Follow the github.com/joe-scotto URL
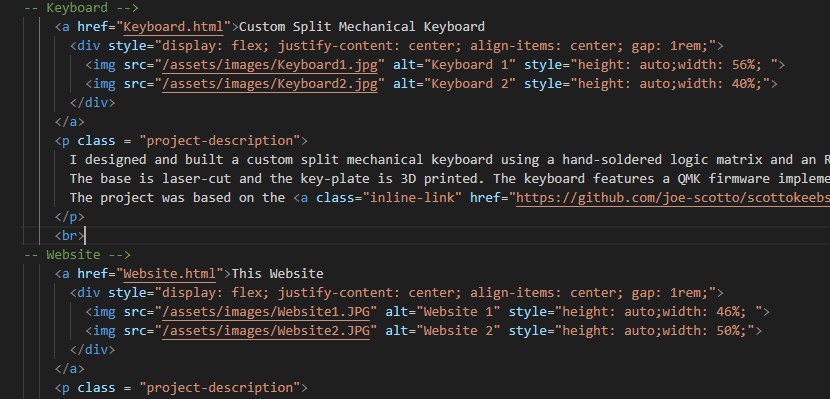830x399 pixels. point(673,197)
